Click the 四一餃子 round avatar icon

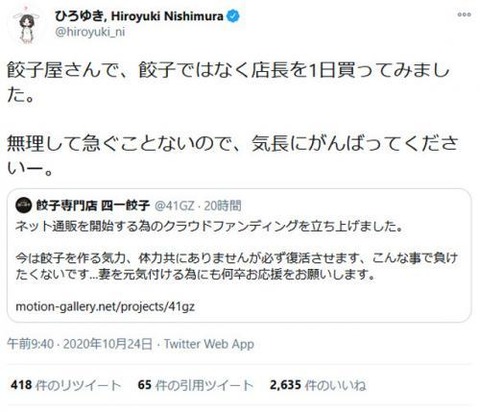pos(23,205)
